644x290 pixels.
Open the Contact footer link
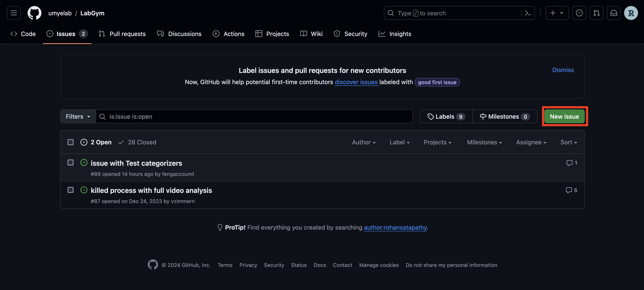342,265
